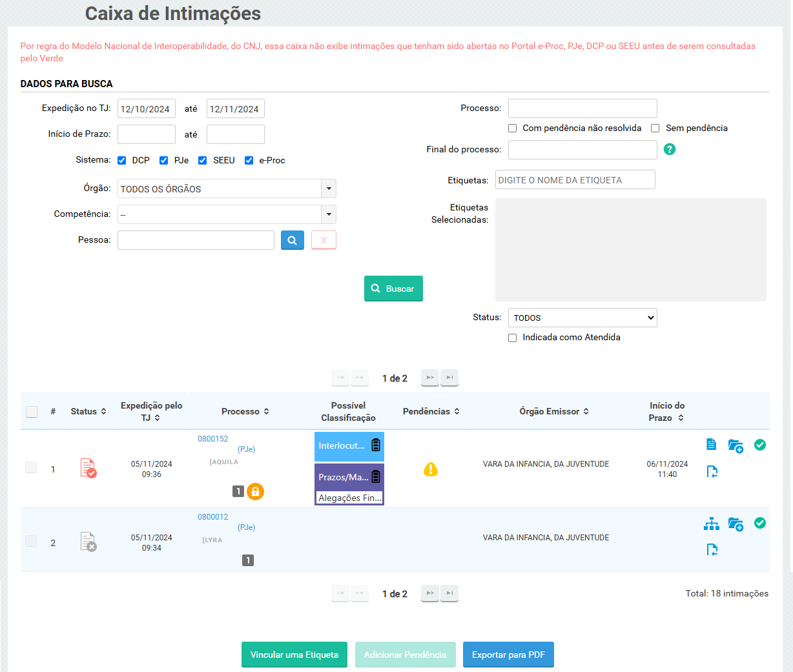
Task: Click the green check icon in row 2
Action: 760,523
